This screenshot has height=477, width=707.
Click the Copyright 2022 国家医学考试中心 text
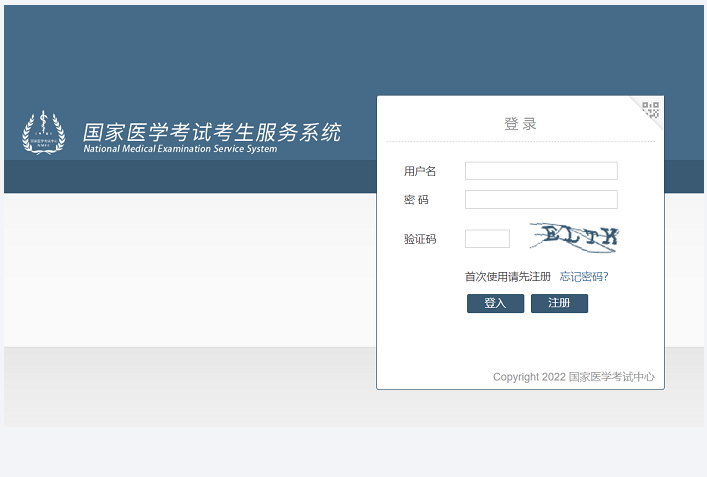[574, 376]
